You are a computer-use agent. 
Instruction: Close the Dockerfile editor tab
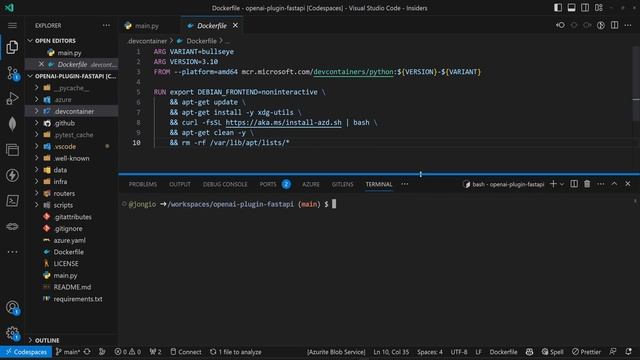pos(235,25)
